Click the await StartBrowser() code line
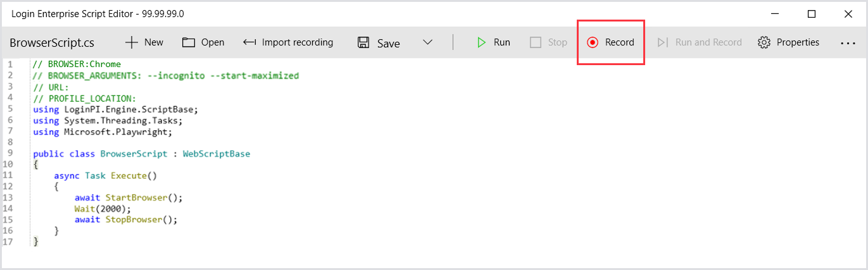Viewport: 868px width, 270px height. tap(128, 197)
